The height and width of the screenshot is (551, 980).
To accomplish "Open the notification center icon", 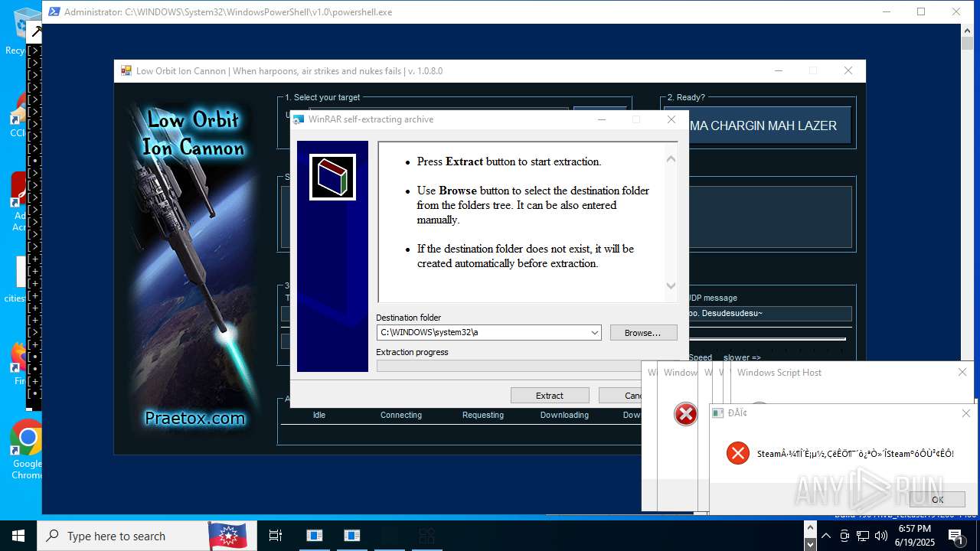I will tap(955, 536).
